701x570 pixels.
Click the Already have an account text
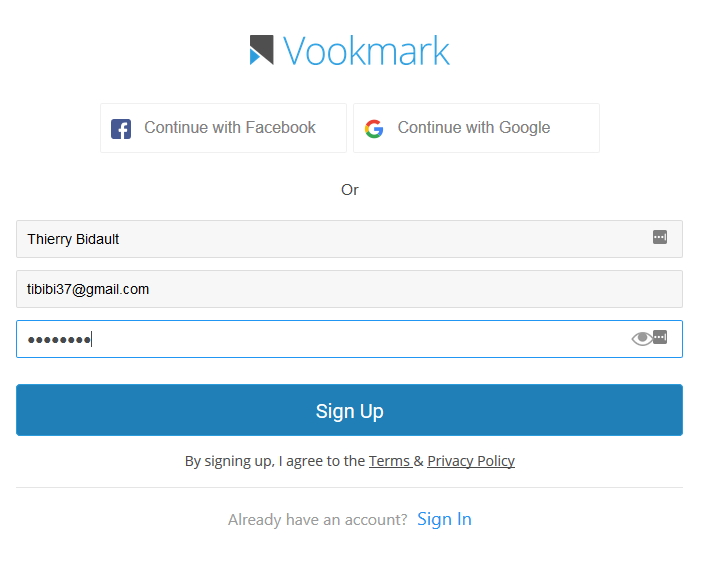click(317, 519)
